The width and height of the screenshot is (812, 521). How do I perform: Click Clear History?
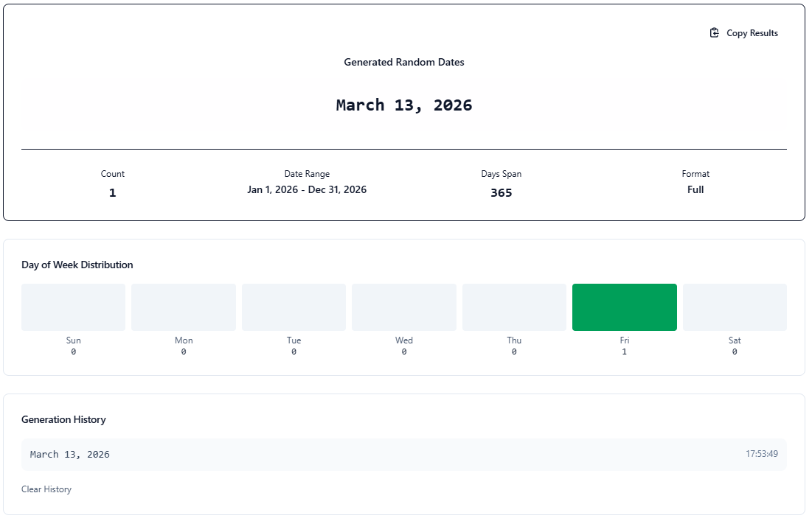click(x=46, y=489)
